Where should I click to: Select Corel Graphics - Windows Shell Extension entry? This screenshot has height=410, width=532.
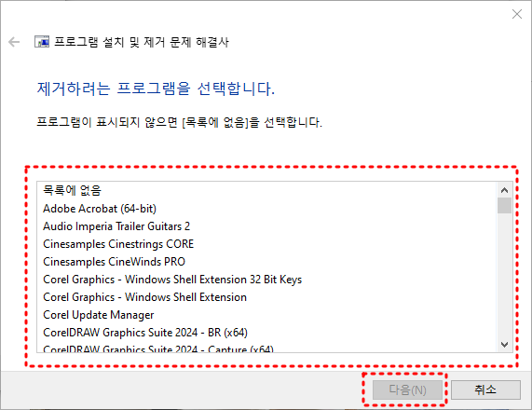266,296
